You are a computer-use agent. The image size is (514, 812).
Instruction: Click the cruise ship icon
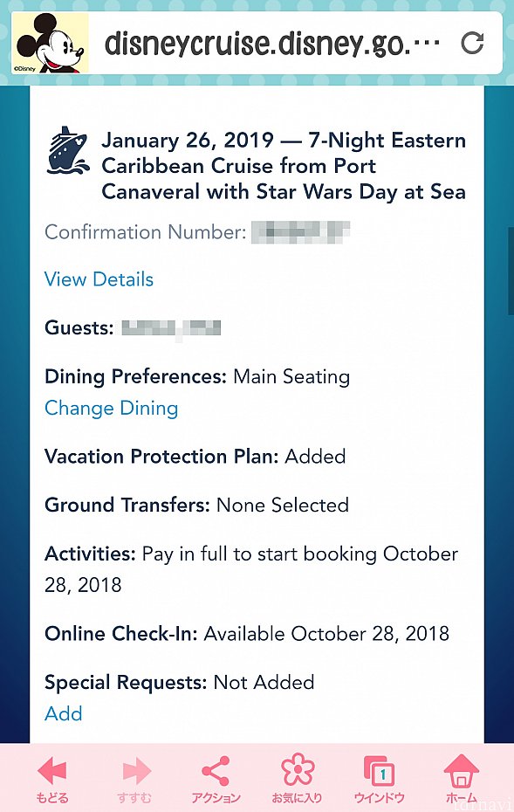tap(67, 149)
